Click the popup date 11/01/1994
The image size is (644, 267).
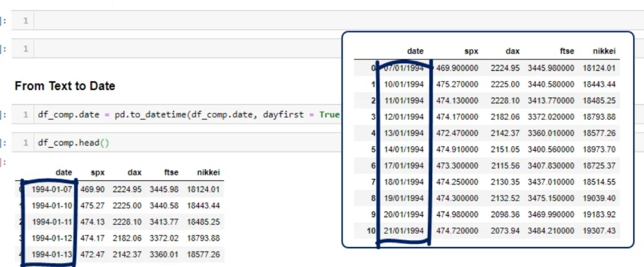pos(404,101)
